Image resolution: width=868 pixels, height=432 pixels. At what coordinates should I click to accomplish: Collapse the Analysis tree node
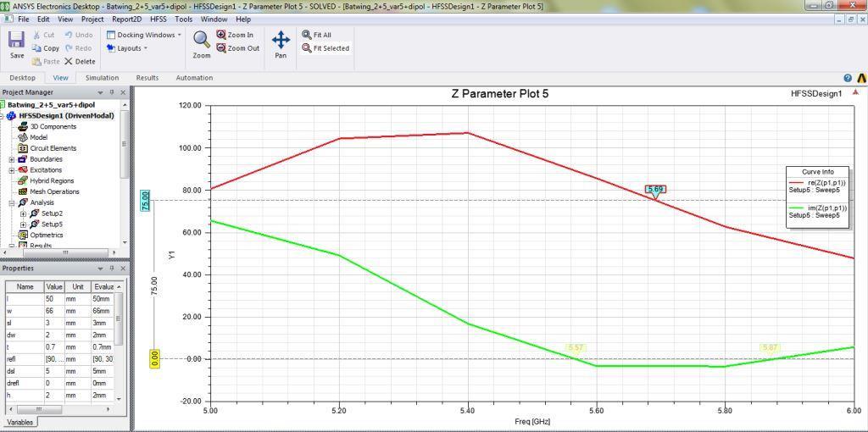pyautogui.click(x=12, y=202)
